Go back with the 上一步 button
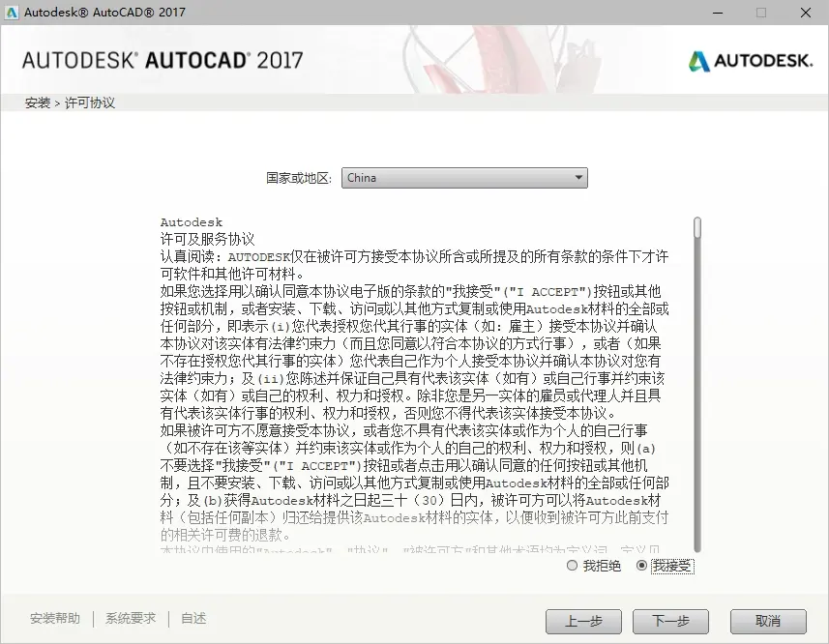829x644 pixels. point(583,622)
